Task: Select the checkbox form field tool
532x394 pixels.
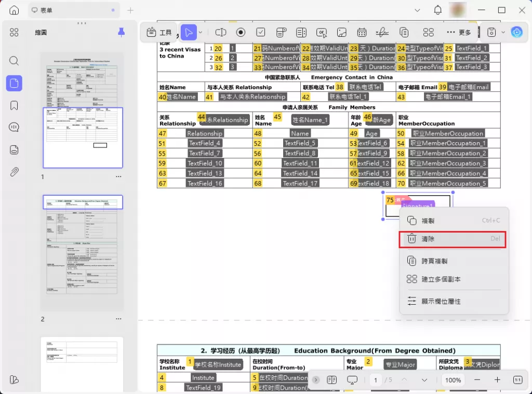Action: [261, 32]
